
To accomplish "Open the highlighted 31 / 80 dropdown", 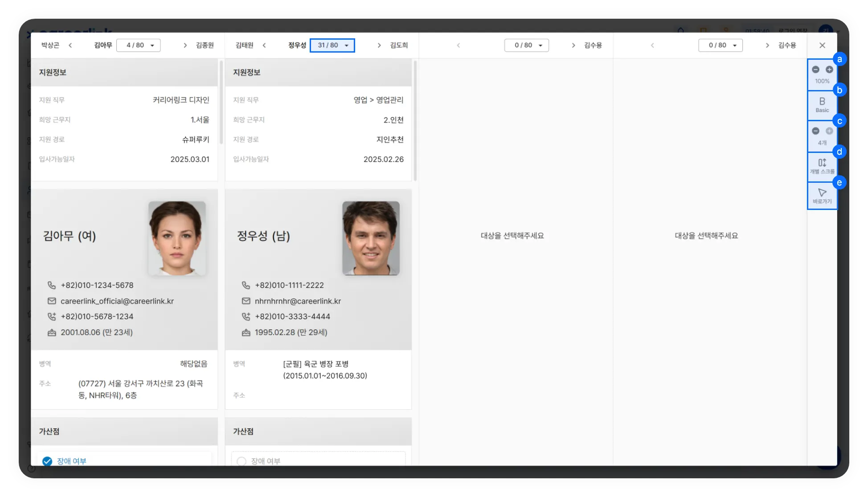I will pos(332,45).
